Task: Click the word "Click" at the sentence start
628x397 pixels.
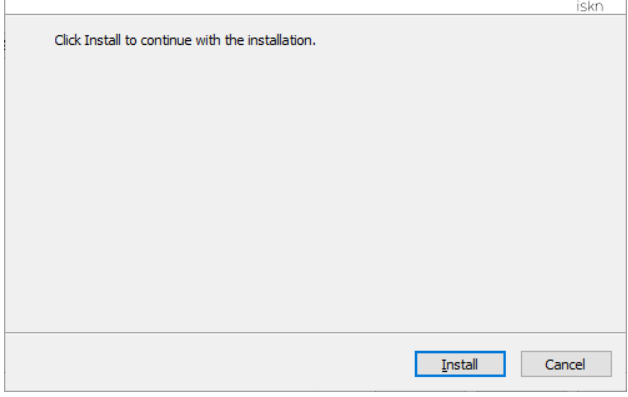Action: tap(67, 40)
